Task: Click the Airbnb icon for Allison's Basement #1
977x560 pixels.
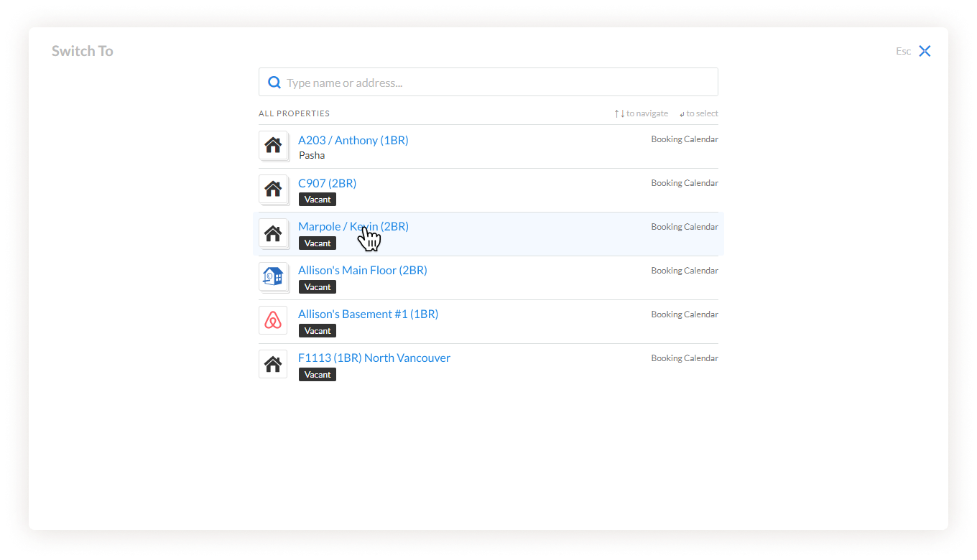Action: [273, 320]
